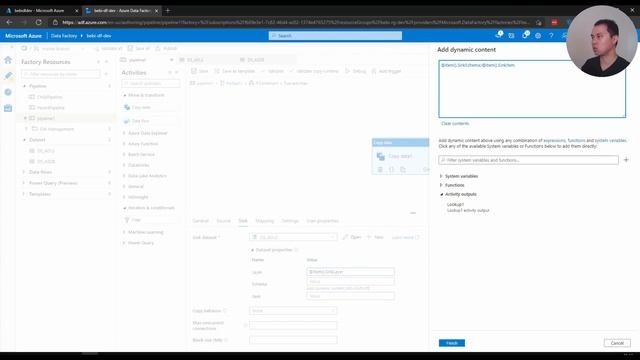Click the Search activities field
Screen dimensions: 640x360
pyautogui.click(x=151, y=83)
